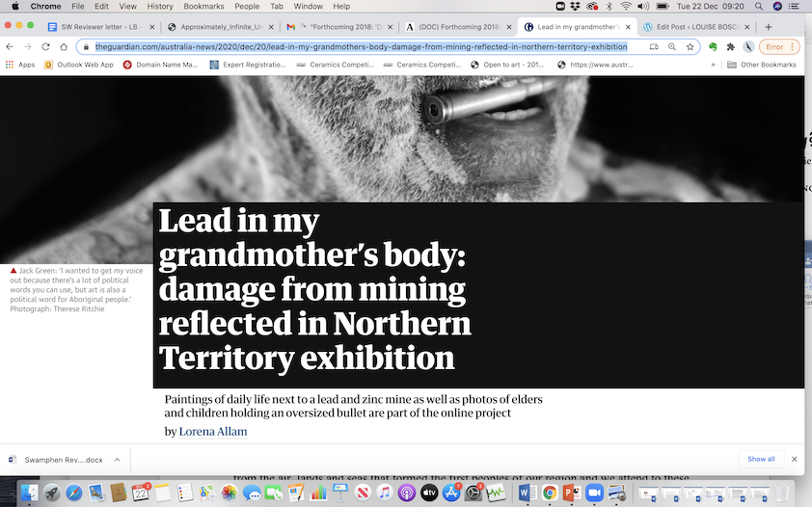Click the browser back arrow
Viewport: 812px width, 507px height.
coord(10,46)
